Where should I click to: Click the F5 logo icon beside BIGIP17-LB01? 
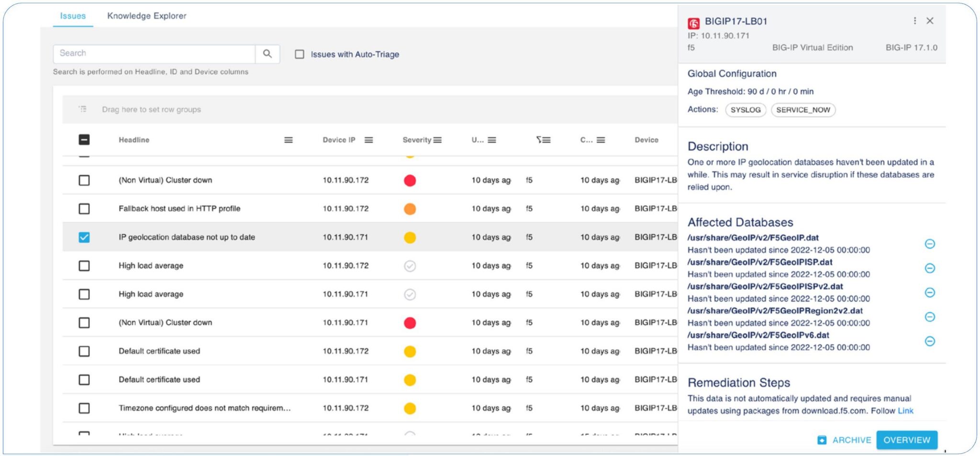(x=693, y=23)
